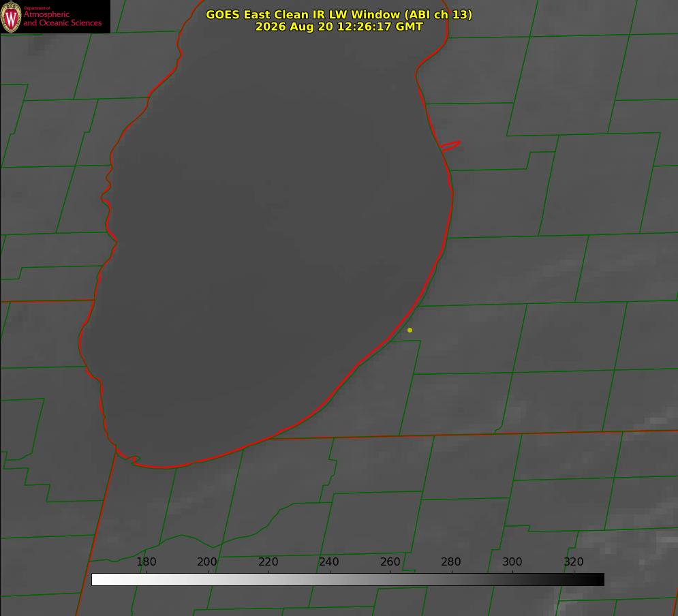Click the 240 temperature scale label
This screenshot has width=678, height=616.
329,561
